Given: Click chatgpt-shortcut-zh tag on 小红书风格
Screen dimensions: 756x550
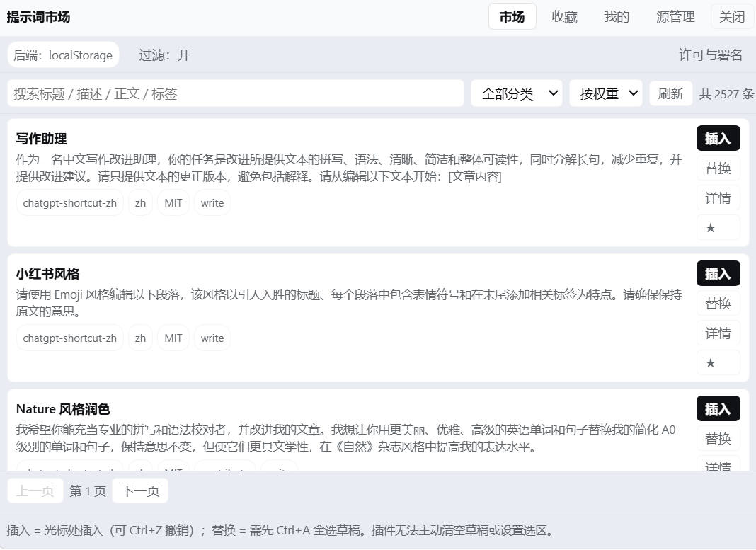Looking at the screenshot, I should (x=70, y=338).
